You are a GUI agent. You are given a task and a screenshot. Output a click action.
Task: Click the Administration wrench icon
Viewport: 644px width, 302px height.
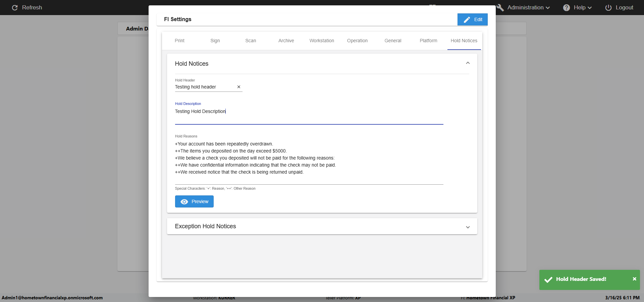tap(500, 8)
